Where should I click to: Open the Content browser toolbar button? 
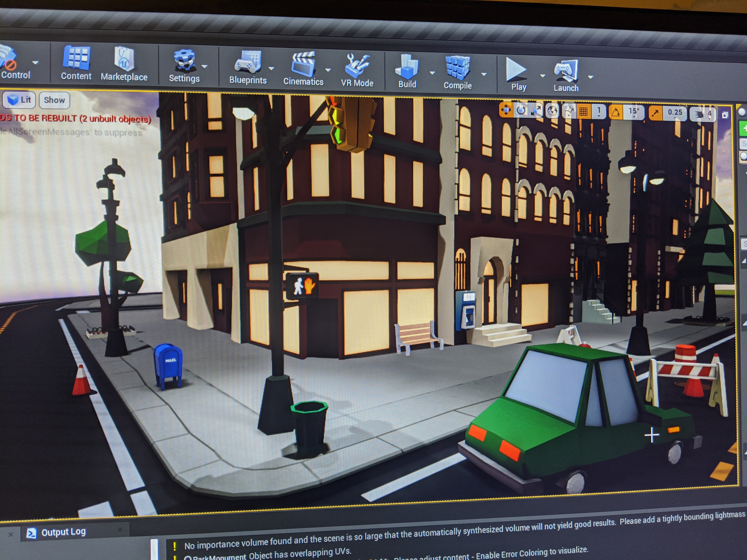[x=76, y=63]
